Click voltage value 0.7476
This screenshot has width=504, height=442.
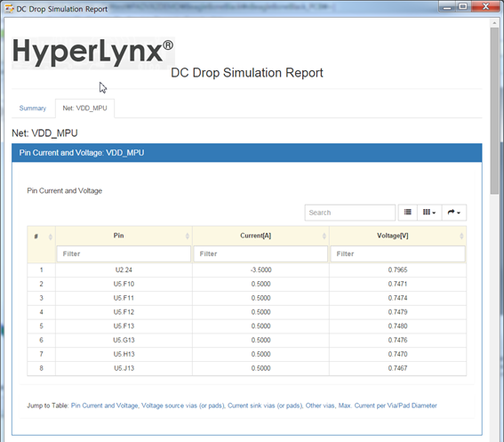(x=397, y=340)
